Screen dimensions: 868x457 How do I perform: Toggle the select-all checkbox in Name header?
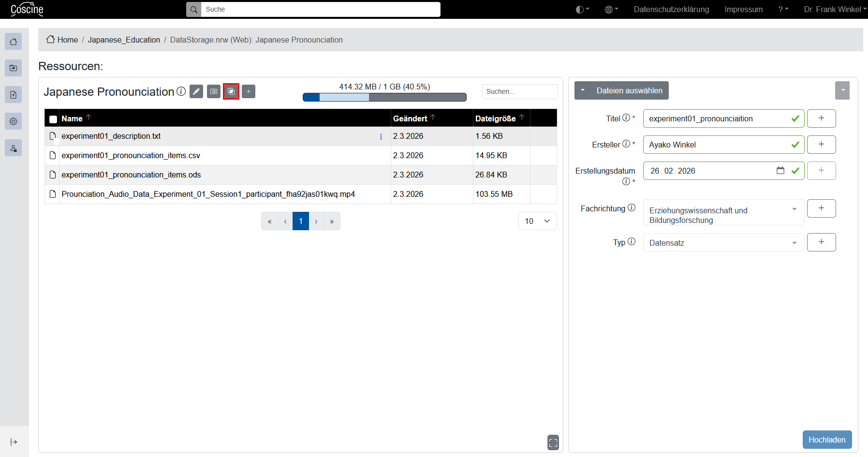pyautogui.click(x=53, y=119)
